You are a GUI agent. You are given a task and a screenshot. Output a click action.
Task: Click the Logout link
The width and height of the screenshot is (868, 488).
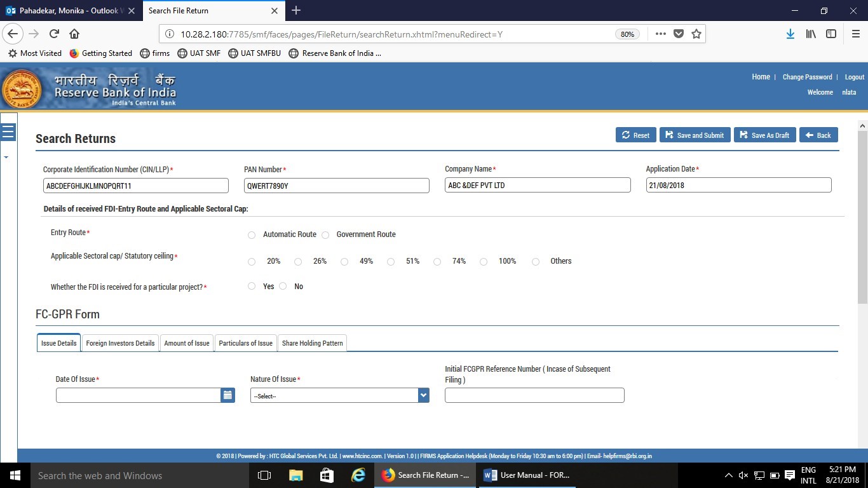[x=854, y=76]
